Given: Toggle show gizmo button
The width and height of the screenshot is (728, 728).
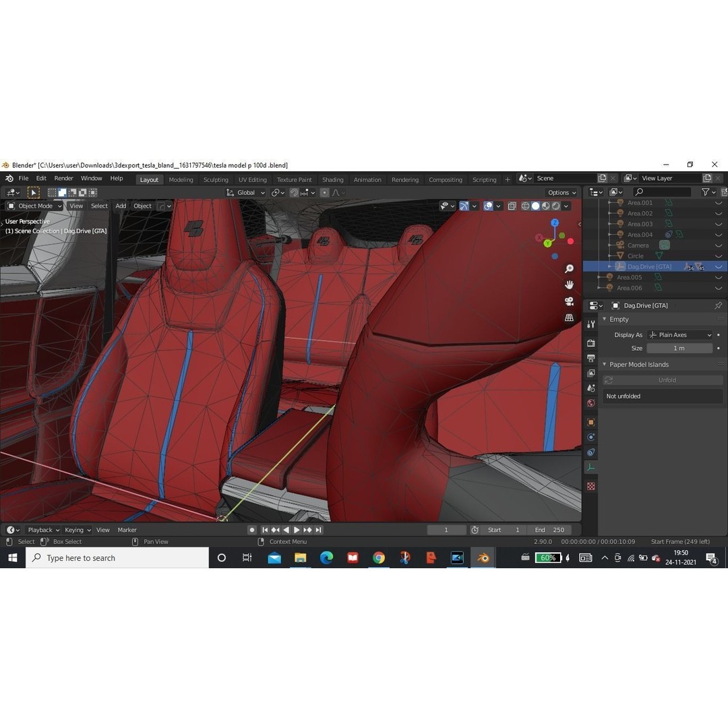Looking at the screenshot, I should (463, 206).
